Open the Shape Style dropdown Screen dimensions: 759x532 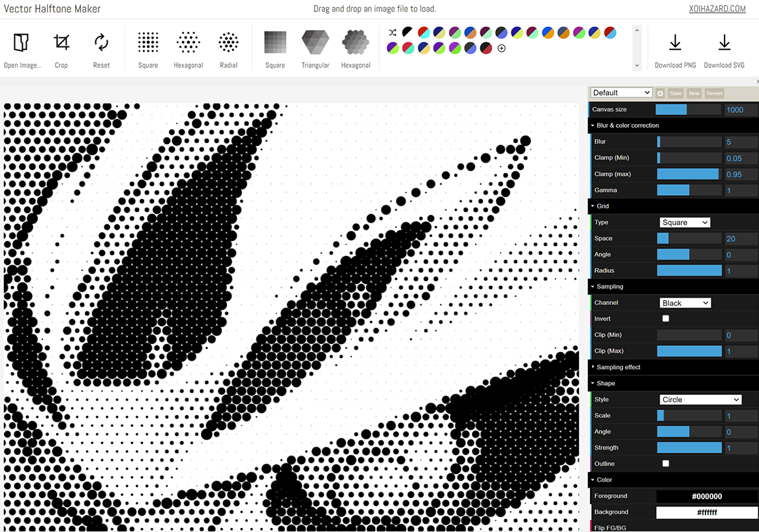coord(700,399)
